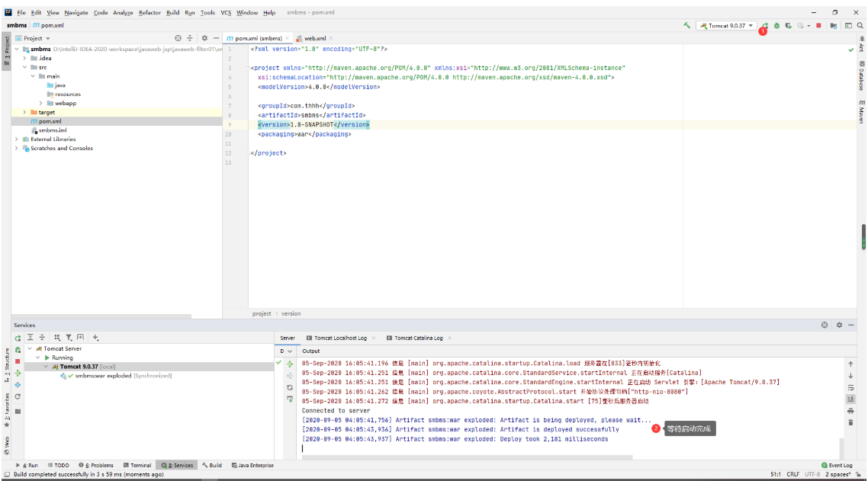Click the debug bug icon in top toolbar

click(x=776, y=25)
